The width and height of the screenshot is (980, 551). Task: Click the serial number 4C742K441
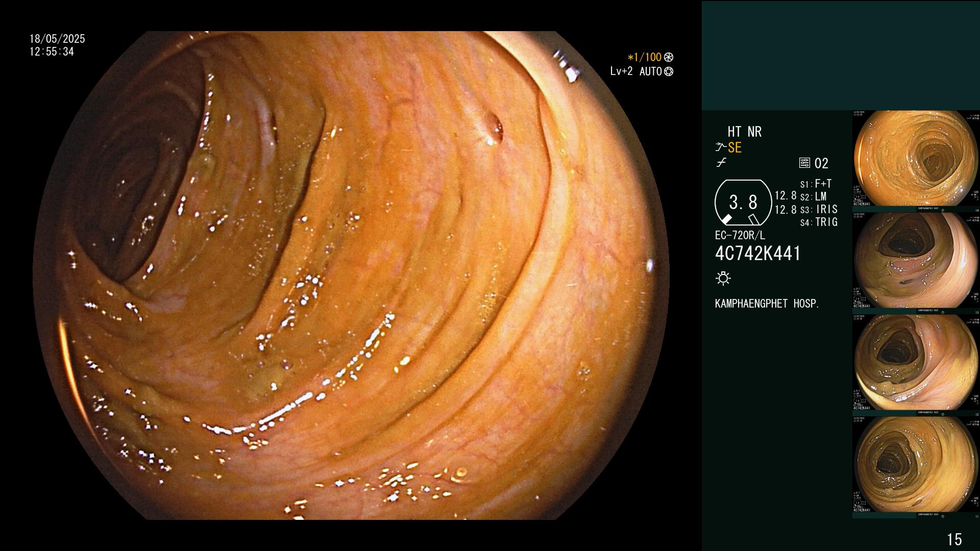coord(758,254)
